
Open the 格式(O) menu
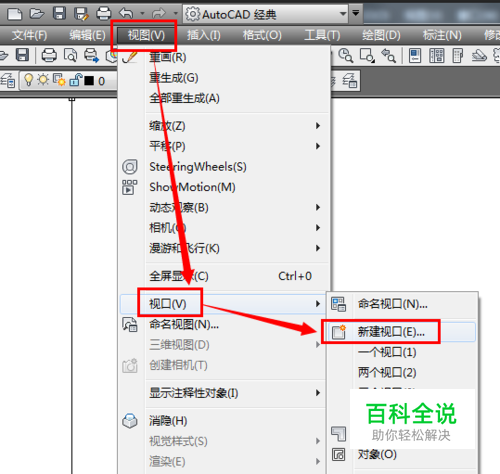[x=262, y=35]
